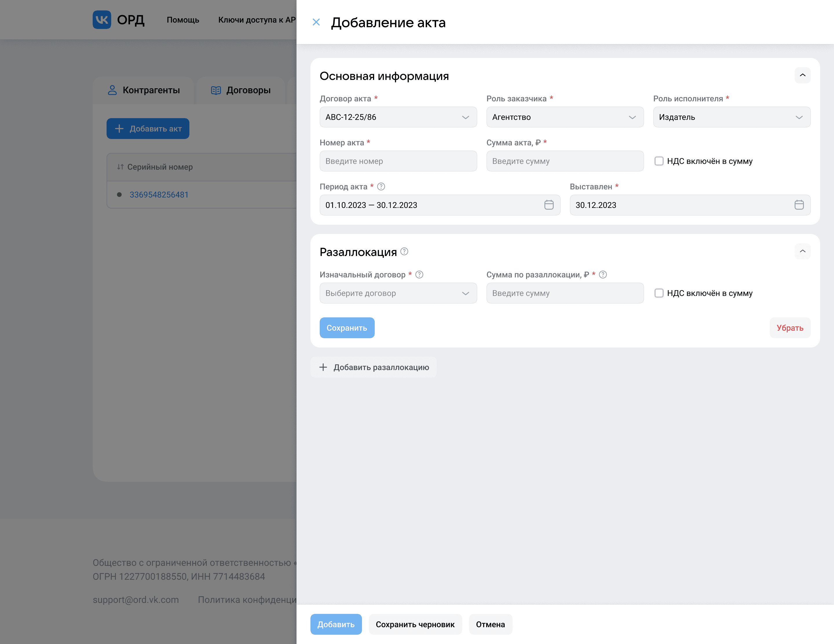This screenshot has height=644, width=834.
Task: Click the VK ОРД logo
Action: 118,20
